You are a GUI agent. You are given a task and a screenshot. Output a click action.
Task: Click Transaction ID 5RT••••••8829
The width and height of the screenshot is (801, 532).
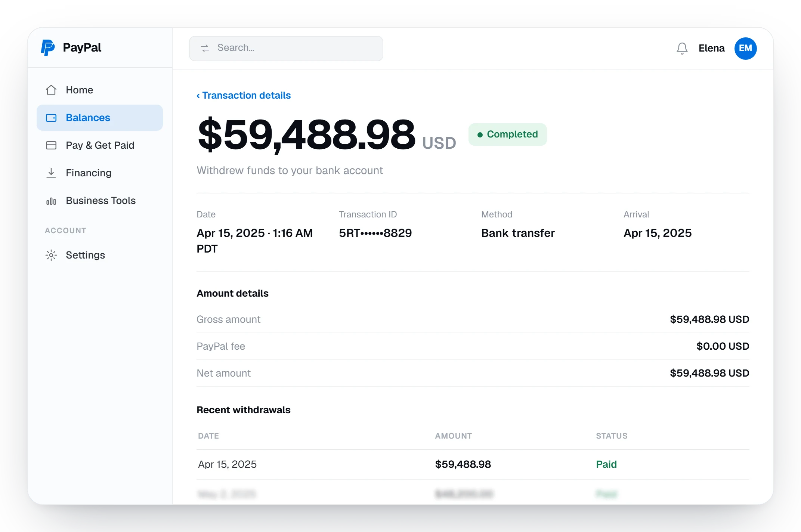375,233
